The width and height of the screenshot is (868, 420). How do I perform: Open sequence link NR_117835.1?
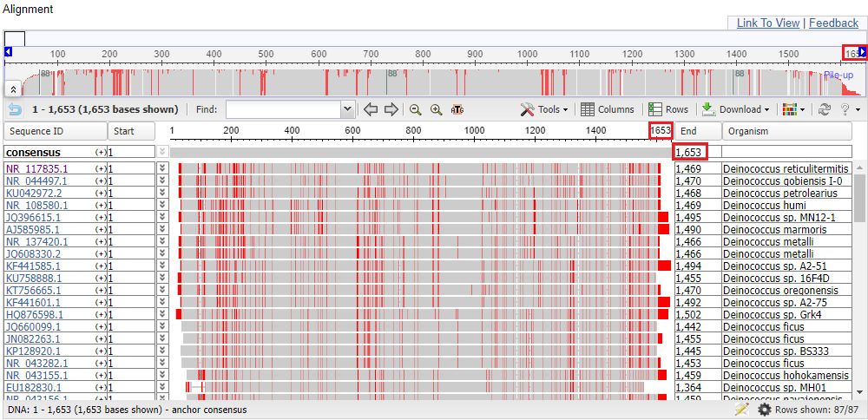tap(36, 168)
